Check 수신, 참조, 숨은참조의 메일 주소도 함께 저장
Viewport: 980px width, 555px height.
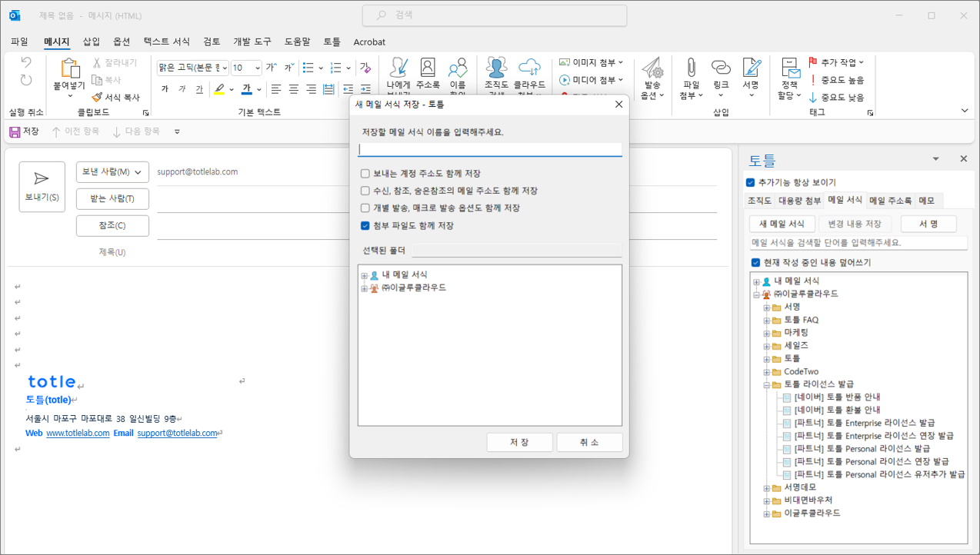coord(365,191)
